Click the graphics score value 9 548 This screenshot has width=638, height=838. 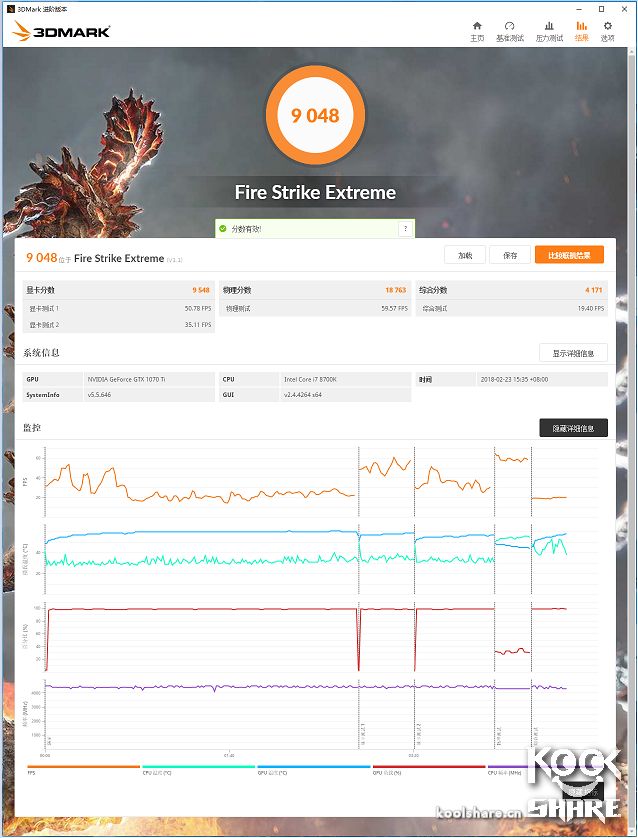pyautogui.click(x=201, y=290)
